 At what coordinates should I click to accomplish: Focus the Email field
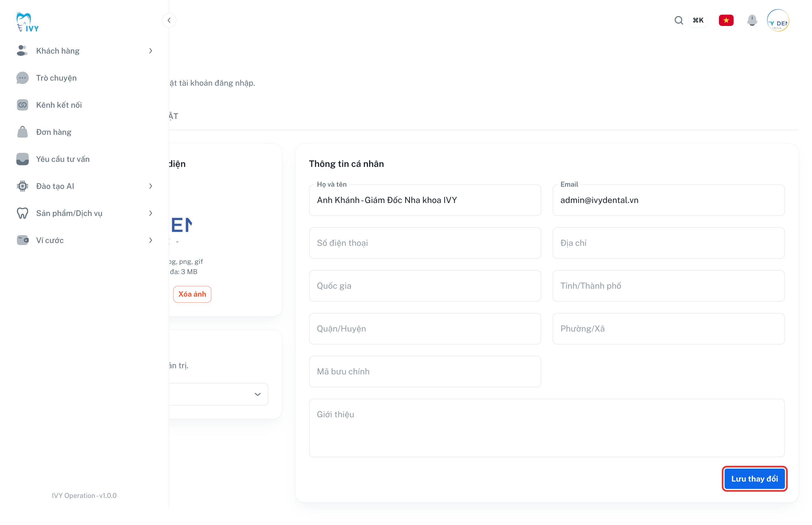668,200
